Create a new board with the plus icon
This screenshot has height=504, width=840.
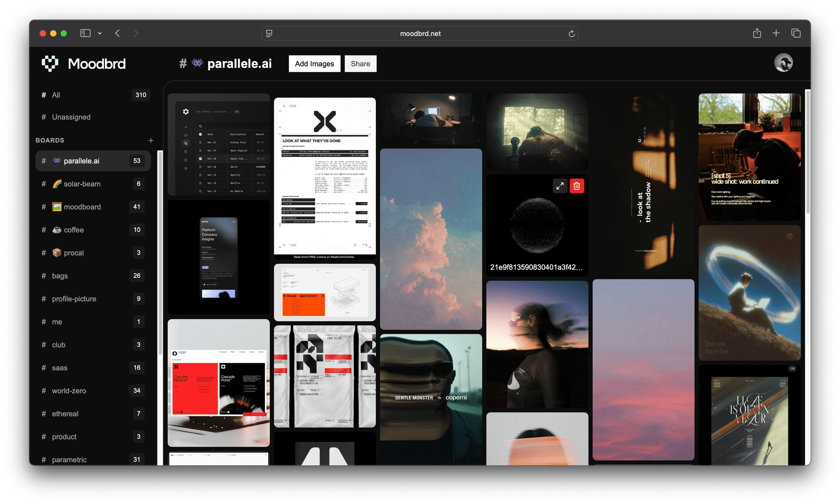[x=150, y=140]
